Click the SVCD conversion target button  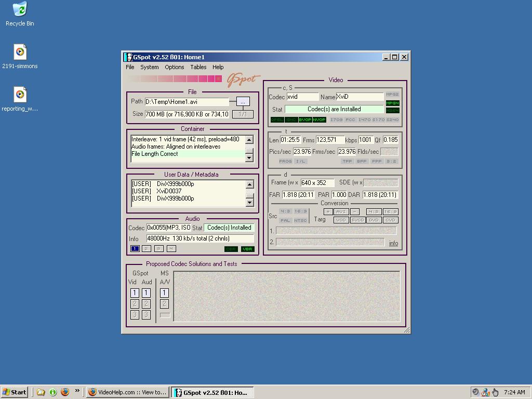click(x=357, y=220)
